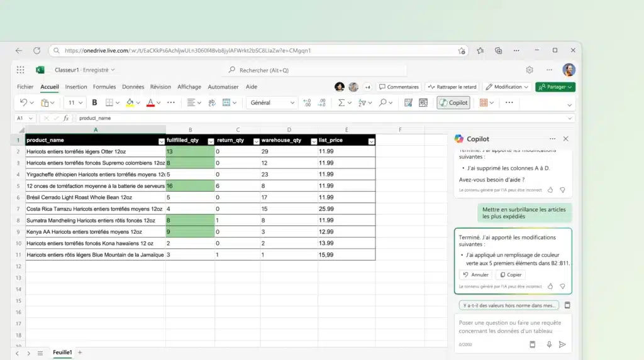Image resolution: width=644 pixels, height=360 pixels.
Task: Apply cell borders icon
Action: click(x=109, y=102)
